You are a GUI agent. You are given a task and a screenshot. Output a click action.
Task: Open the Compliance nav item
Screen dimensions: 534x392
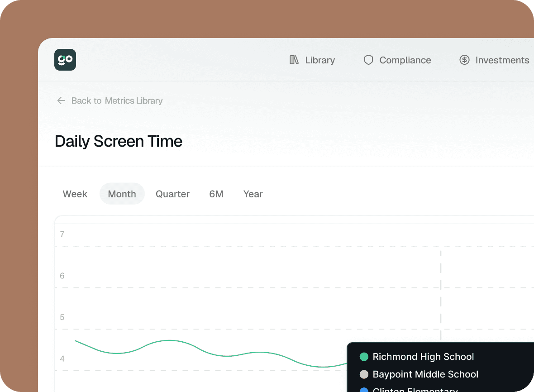coord(397,60)
